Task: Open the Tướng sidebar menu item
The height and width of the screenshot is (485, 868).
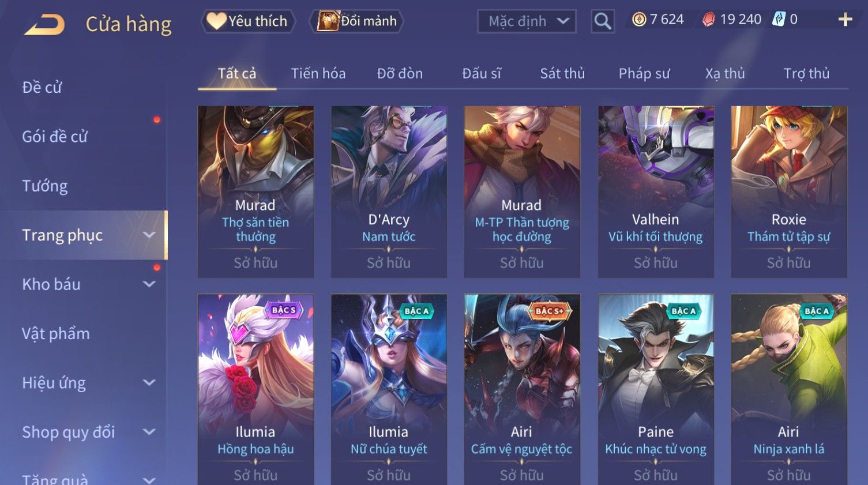Action: point(45,186)
